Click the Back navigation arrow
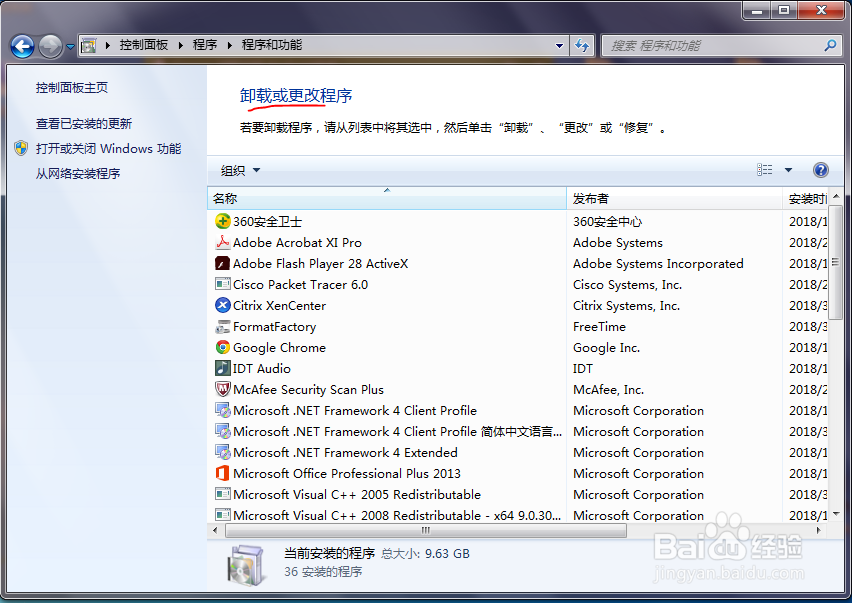Screen dimensions: 852x603 (x=23, y=46)
